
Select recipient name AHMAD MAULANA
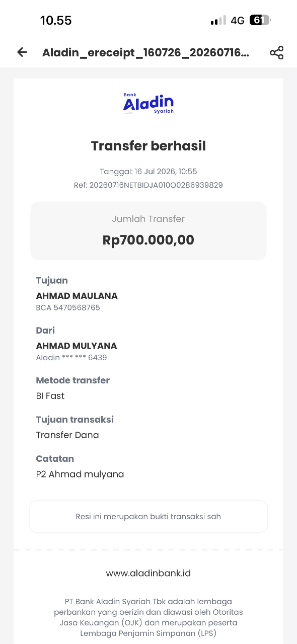coord(77,296)
